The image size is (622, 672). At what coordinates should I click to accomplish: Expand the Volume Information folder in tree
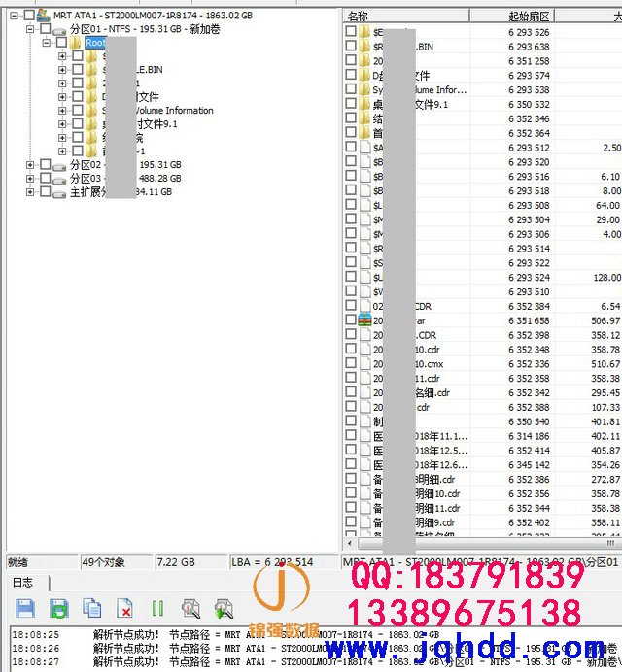(62, 110)
